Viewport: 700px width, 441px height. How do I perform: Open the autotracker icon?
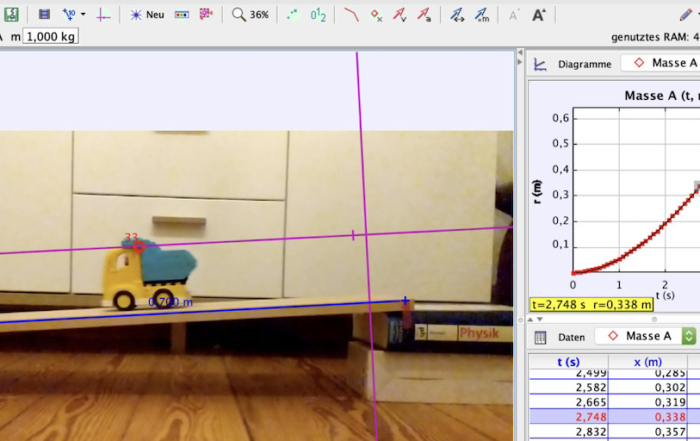[x=206, y=15]
